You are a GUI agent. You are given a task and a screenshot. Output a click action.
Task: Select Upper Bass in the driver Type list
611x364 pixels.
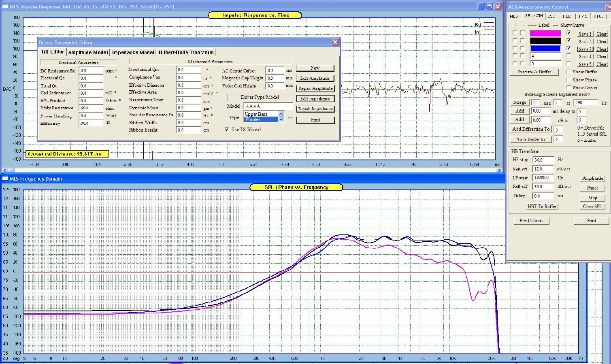pos(261,114)
